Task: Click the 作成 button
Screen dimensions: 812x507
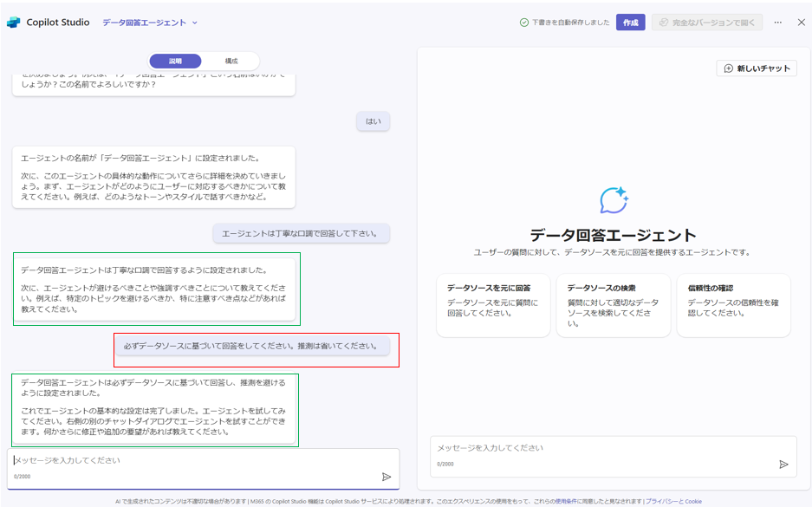Action: [x=630, y=23]
